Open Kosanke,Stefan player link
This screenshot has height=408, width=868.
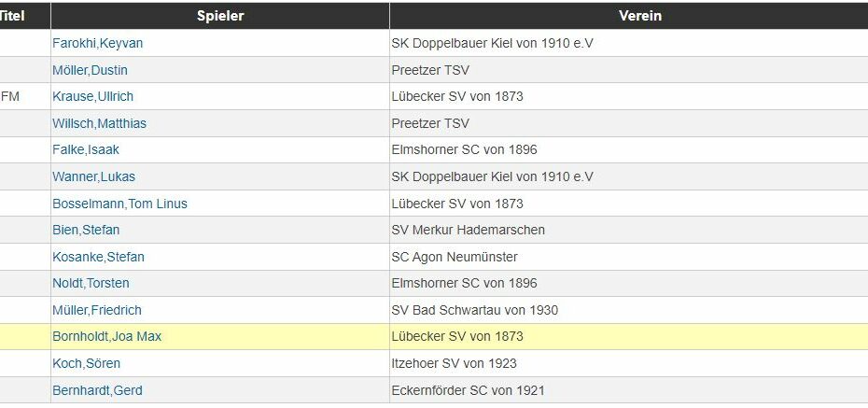point(99,258)
